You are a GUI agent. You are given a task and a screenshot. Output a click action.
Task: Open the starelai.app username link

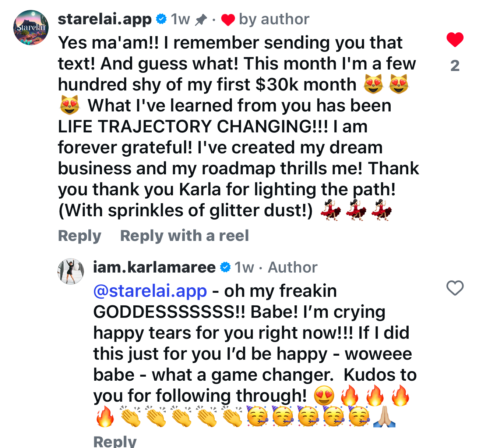pyautogui.click(x=105, y=19)
